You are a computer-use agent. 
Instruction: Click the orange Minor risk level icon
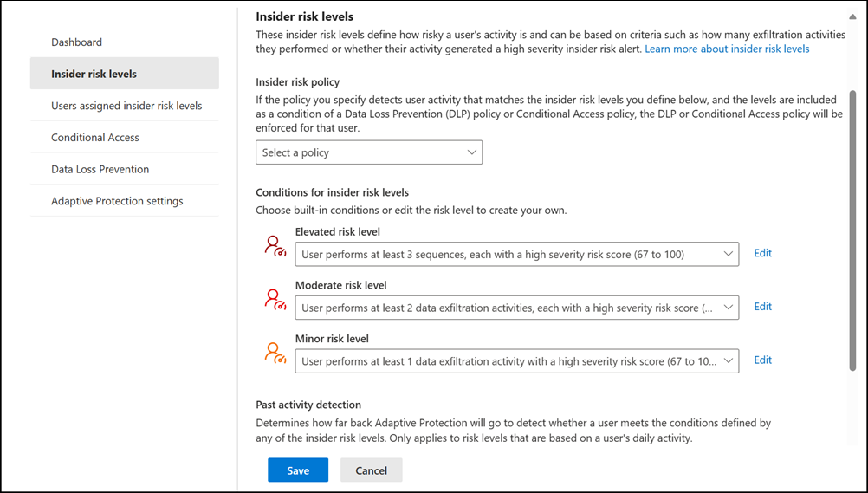pyautogui.click(x=275, y=354)
